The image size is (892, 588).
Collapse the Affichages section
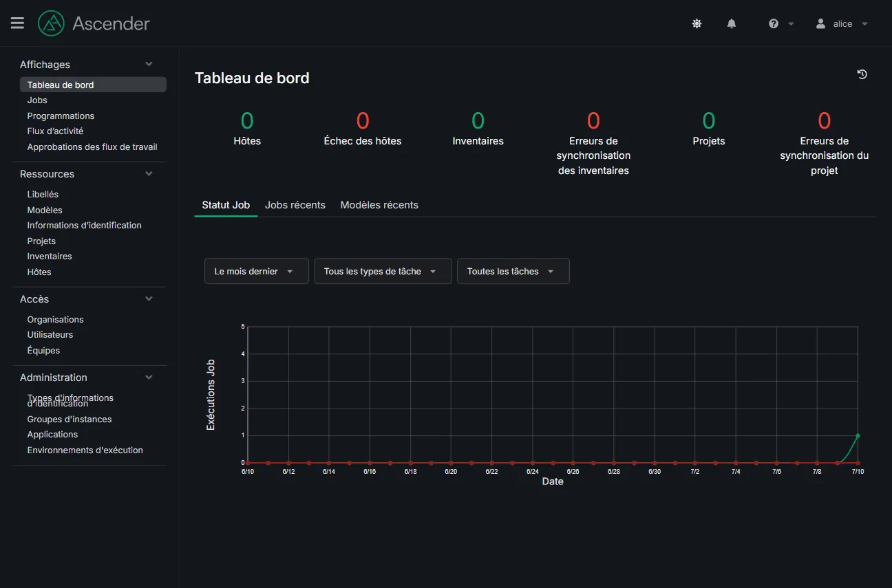click(149, 64)
